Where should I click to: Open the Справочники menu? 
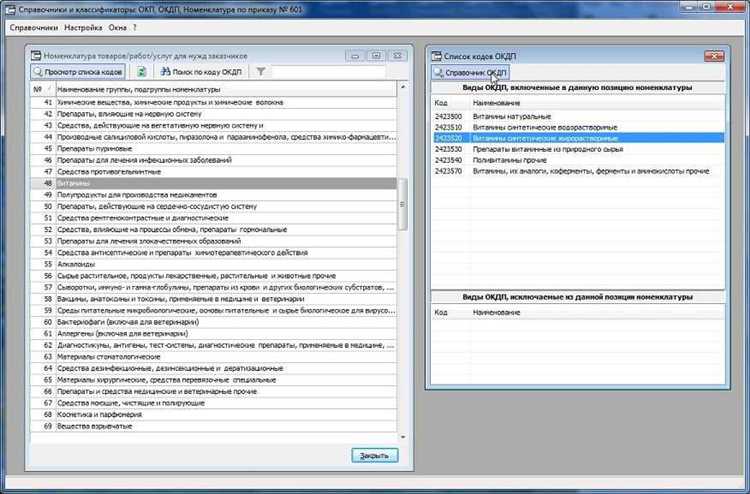(34, 27)
